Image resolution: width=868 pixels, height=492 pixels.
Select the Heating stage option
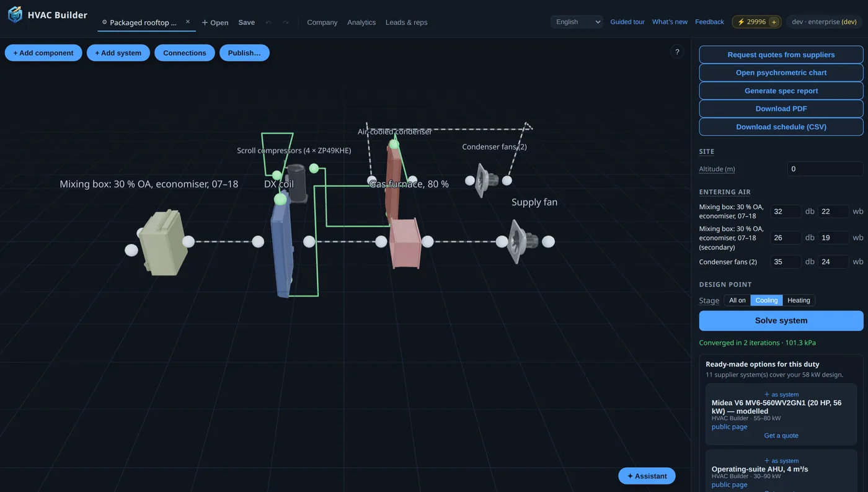click(x=799, y=300)
